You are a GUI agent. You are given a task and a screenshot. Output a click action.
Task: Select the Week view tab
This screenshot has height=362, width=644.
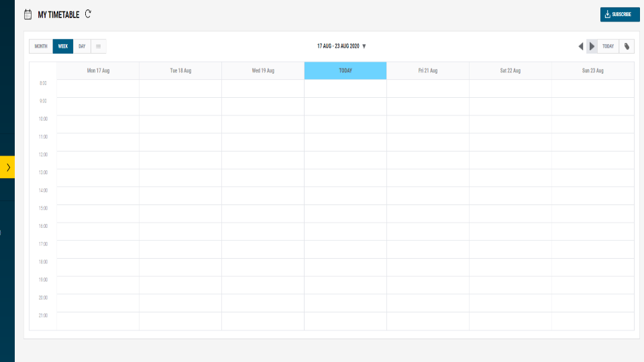[63, 46]
